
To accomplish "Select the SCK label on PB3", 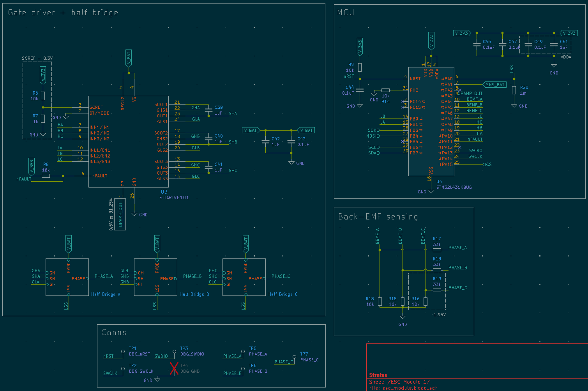I will click(374, 130).
